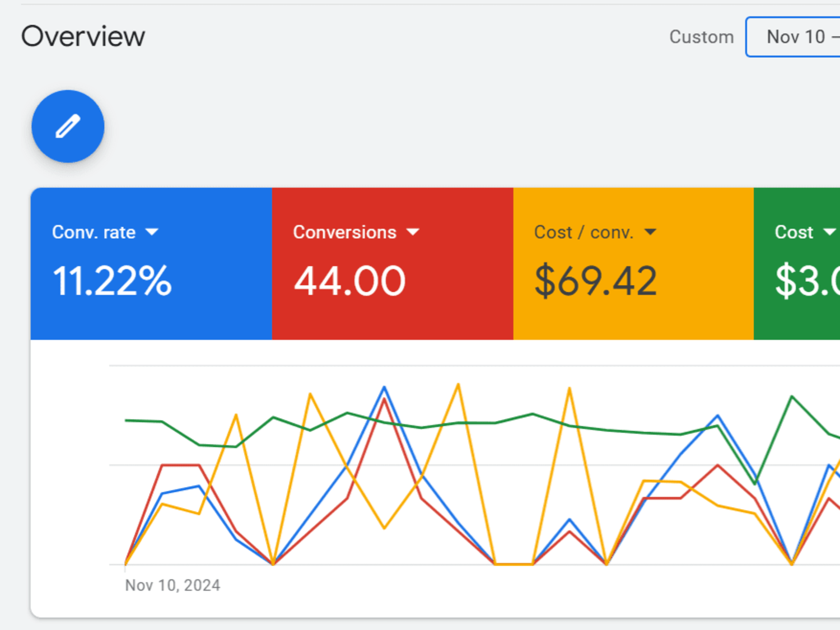
Task: Toggle the yellow Cost / conv. scorecard
Action: pyautogui.click(x=633, y=264)
